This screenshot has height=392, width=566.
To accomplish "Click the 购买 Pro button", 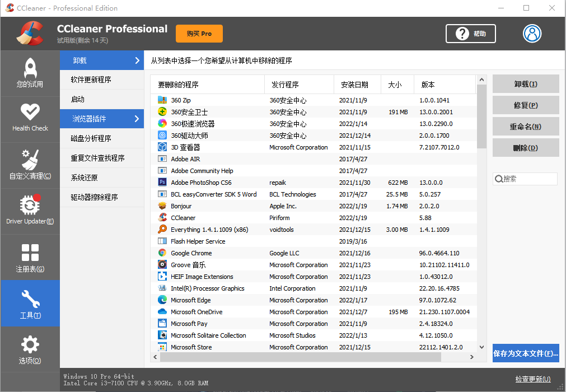I will tap(199, 34).
